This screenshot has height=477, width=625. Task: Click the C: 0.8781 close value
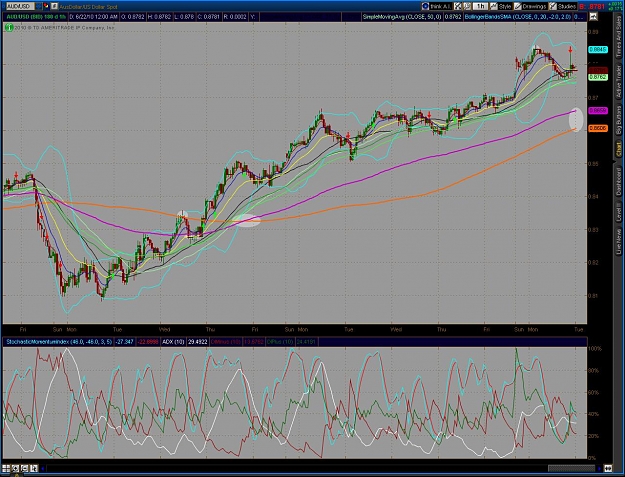207,17
